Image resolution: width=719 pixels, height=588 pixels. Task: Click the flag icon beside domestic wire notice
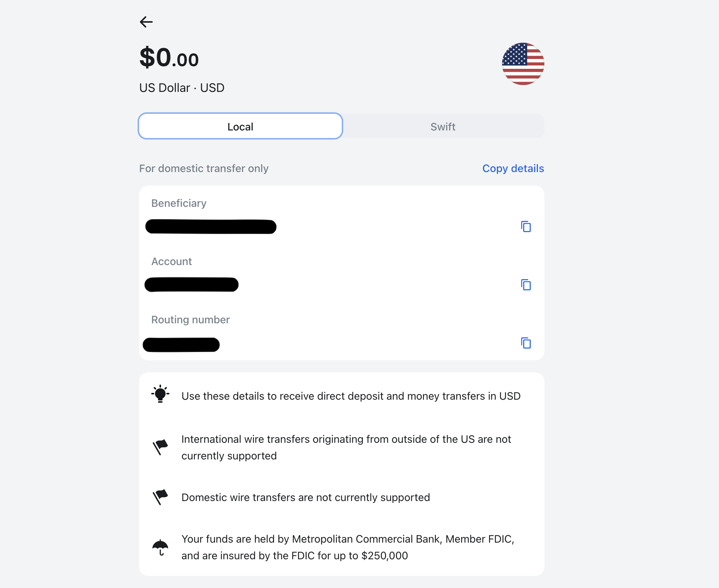tap(160, 497)
